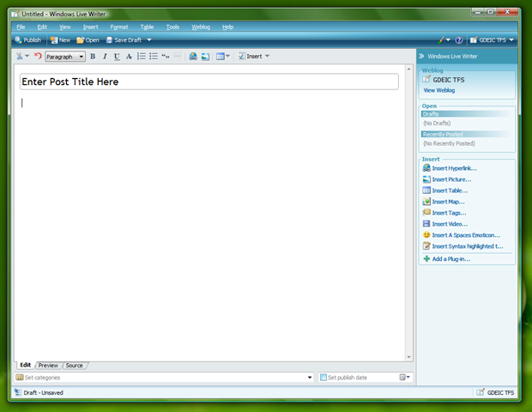Click the insert hyperlink toolbar icon
This screenshot has height=412, width=532.
[x=193, y=57]
